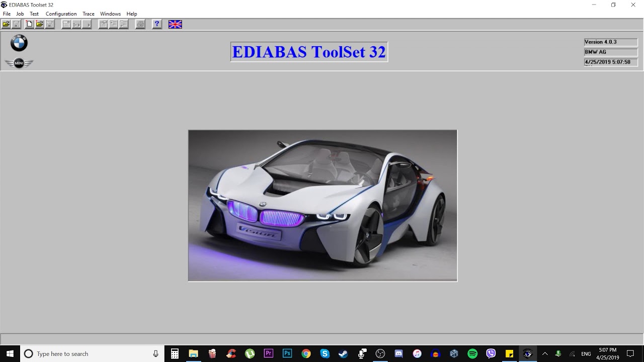644x362 pixels.
Task: Click the grayed window-stack toolbar icon
Action: pos(103,24)
